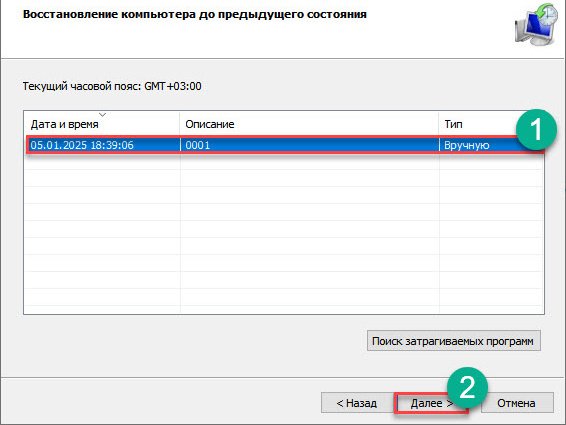566x425 pixels.
Task: Click heading 'Восстановление компьютера до предыдущего состояния'
Action: tap(195, 14)
